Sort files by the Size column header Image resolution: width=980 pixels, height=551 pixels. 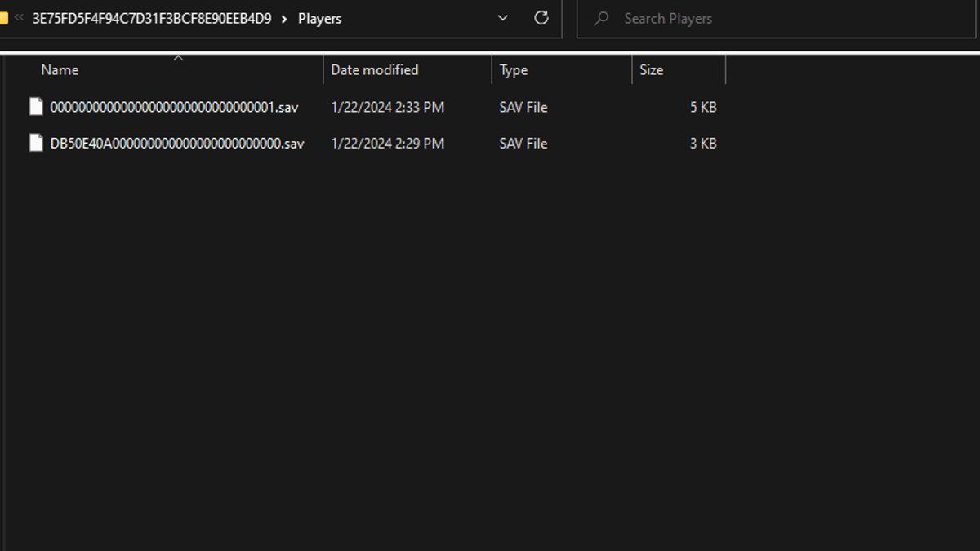click(x=651, y=70)
